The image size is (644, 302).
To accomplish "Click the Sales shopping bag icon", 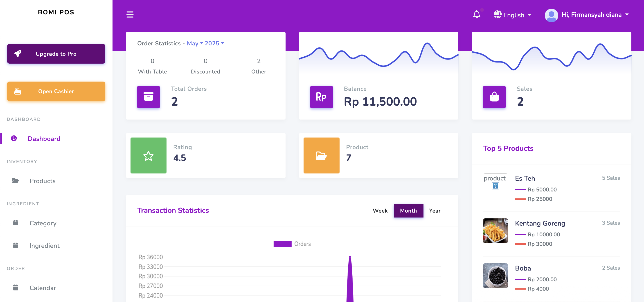I will pyautogui.click(x=494, y=97).
